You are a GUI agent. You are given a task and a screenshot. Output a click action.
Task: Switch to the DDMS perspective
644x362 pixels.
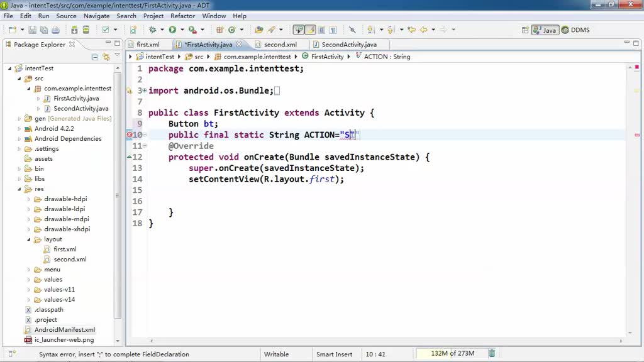point(575,30)
